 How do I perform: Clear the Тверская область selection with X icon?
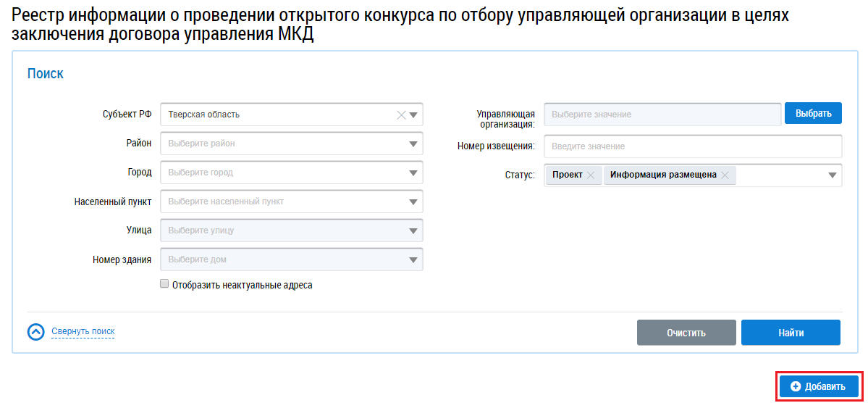pyautogui.click(x=401, y=115)
